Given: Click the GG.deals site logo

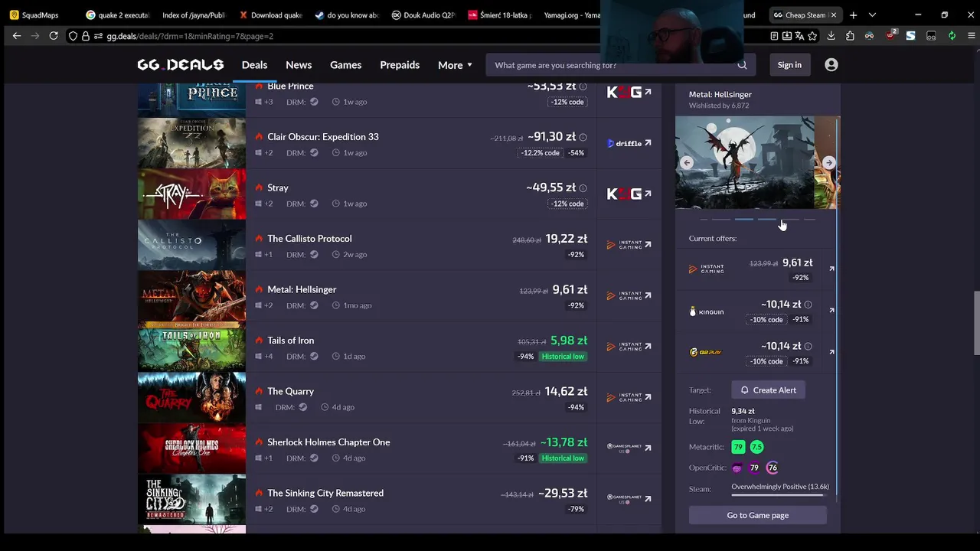Looking at the screenshot, I should click(x=181, y=65).
